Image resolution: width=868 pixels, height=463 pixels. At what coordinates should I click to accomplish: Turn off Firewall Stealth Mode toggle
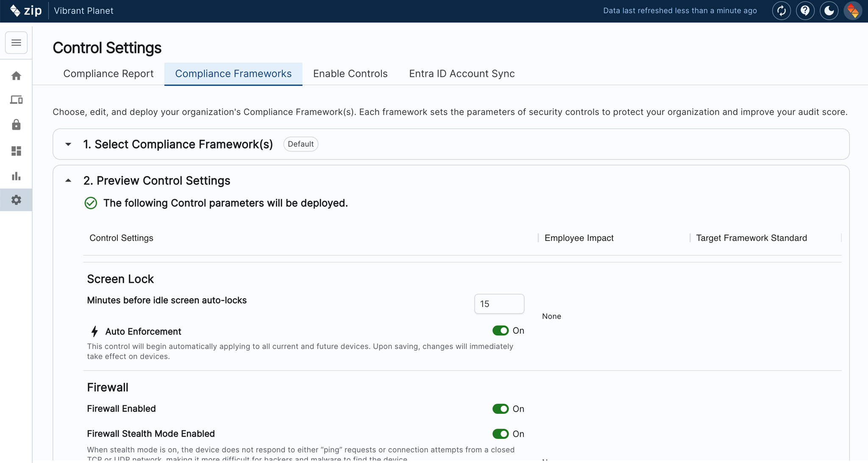coord(501,434)
